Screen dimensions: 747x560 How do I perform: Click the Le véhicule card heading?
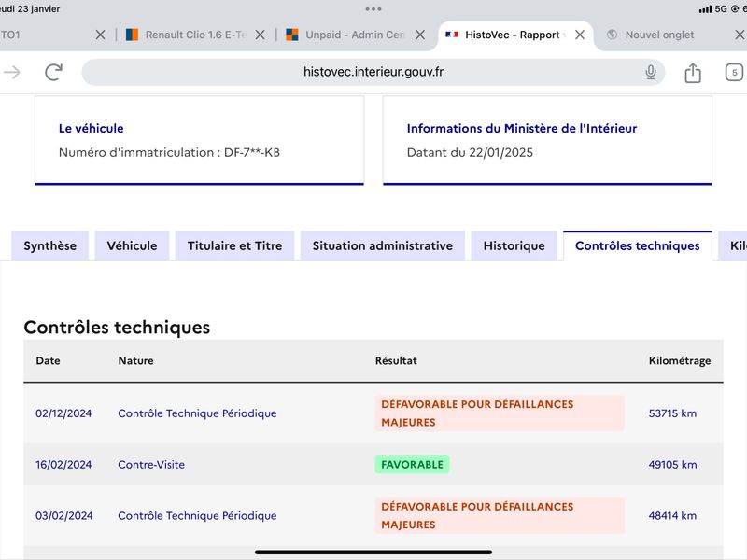[x=91, y=128]
